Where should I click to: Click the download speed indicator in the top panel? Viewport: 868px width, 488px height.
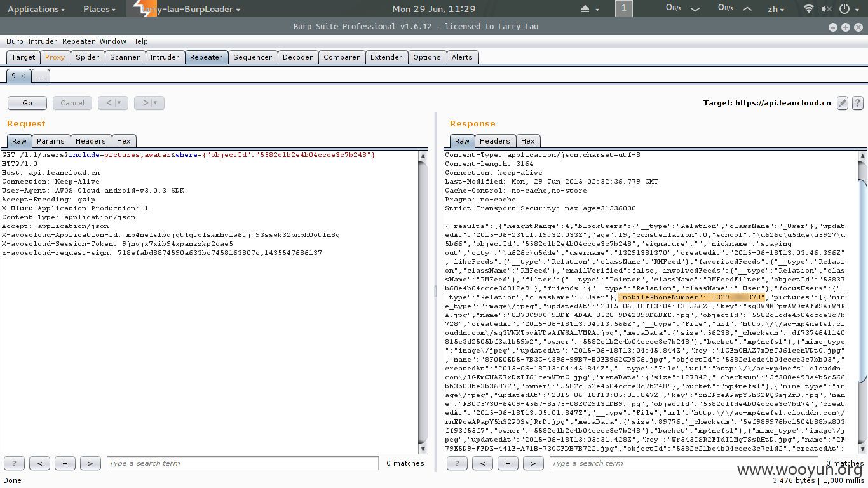[x=682, y=9]
